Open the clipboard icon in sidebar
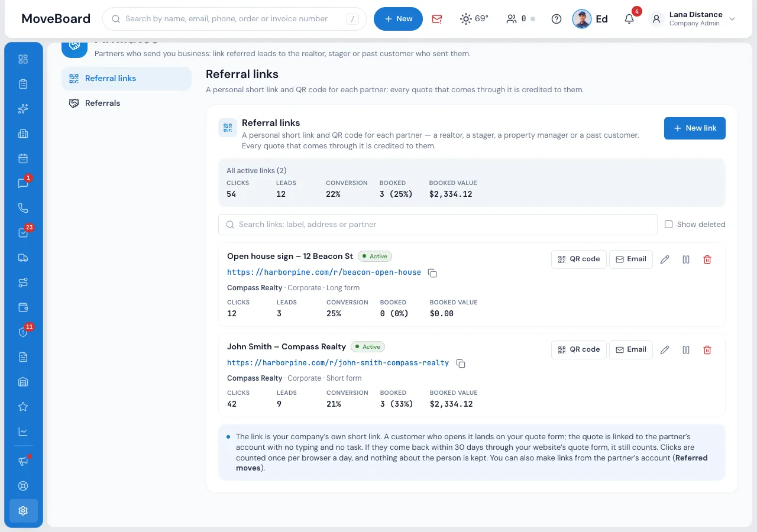 [23, 84]
